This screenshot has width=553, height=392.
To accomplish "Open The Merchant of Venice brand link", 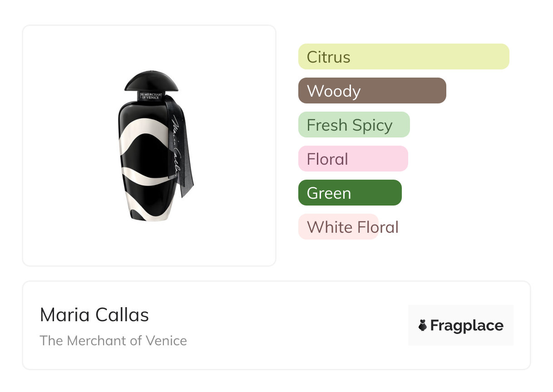I will pyautogui.click(x=113, y=340).
